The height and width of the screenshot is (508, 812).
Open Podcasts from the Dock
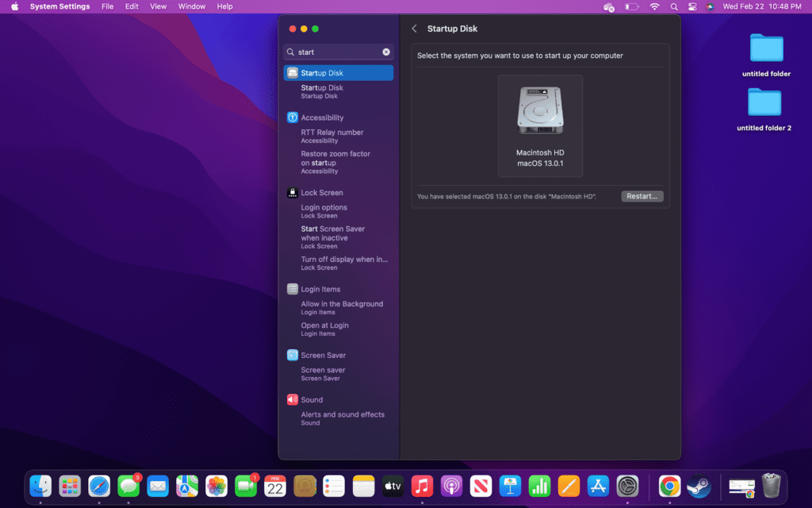point(451,487)
